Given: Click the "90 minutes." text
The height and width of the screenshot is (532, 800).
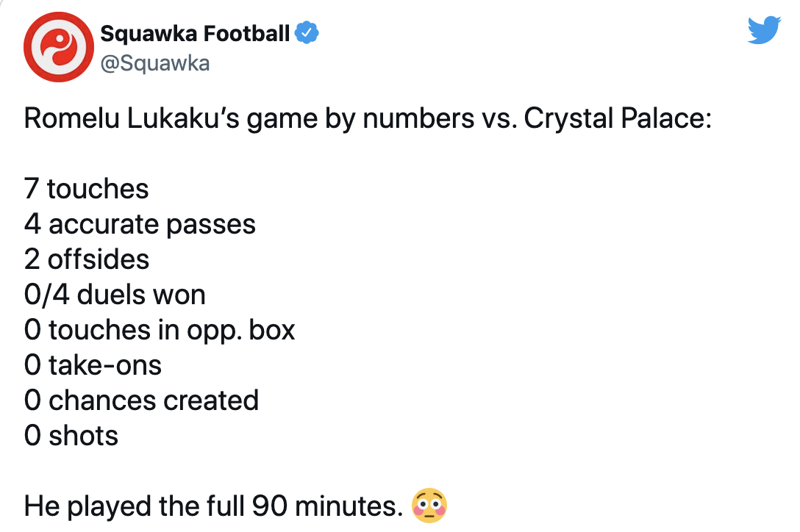Looking at the screenshot, I should coord(327,506).
